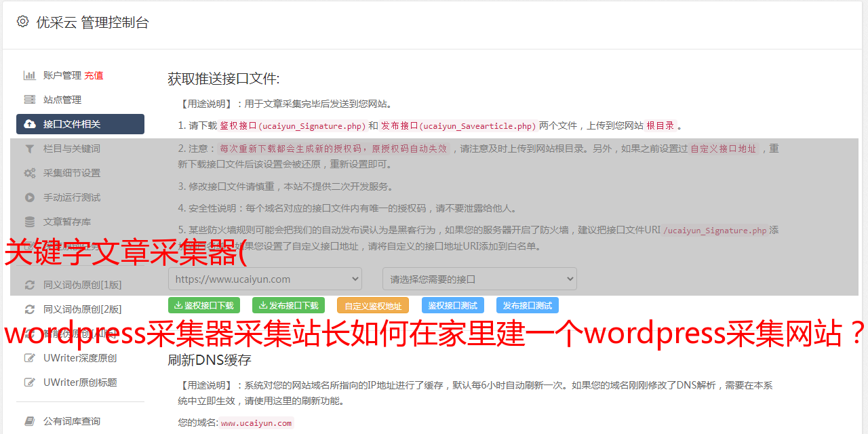Open UWriter原创标题 in the sidebar
The width and height of the screenshot is (868, 434).
pyautogui.click(x=80, y=382)
